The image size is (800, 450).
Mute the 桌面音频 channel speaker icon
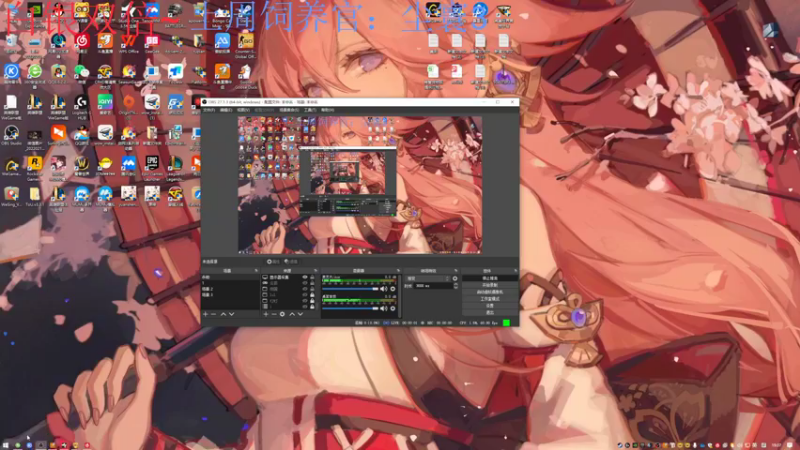pos(383,309)
